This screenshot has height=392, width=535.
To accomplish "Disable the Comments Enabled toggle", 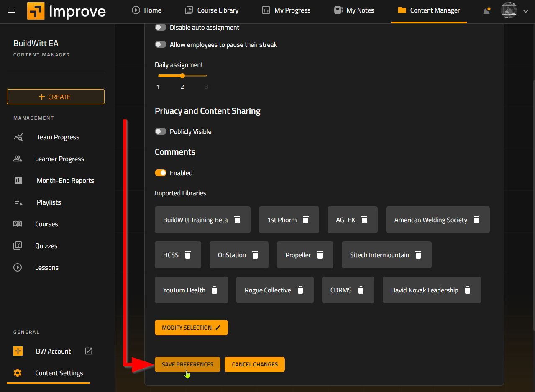I will click(161, 173).
